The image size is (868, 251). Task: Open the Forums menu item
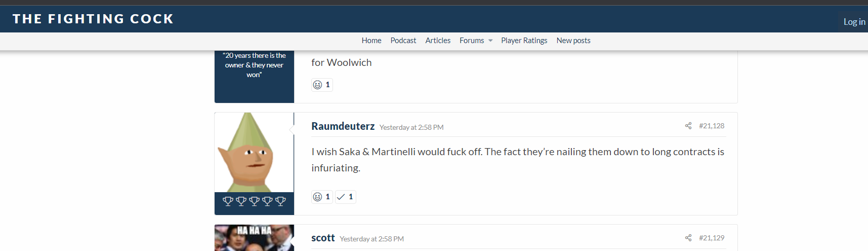point(472,41)
